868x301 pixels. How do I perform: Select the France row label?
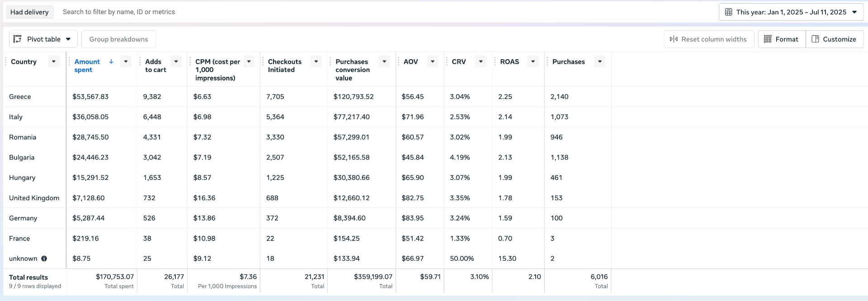point(19,239)
